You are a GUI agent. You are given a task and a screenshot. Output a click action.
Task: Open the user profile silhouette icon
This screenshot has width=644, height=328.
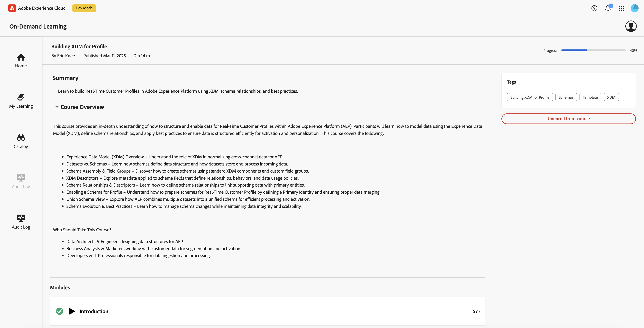point(631,26)
